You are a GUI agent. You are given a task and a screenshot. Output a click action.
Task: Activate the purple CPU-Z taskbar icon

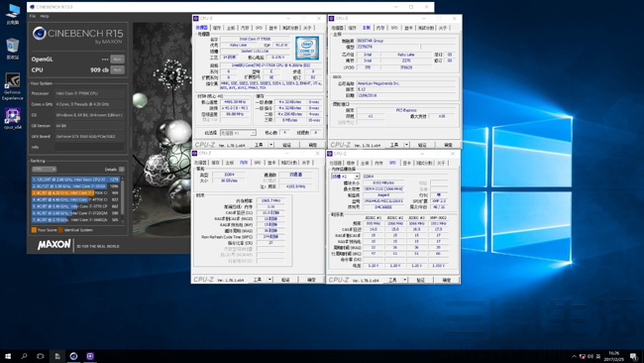pyautogui.click(x=90, y=356)
